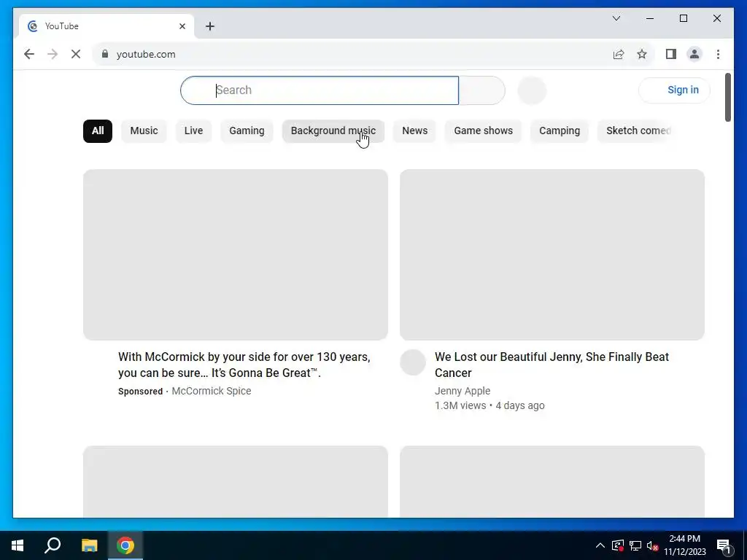Click the tray icon with the red dot
The height and width of the screenshot is (560, 747).
pos(618,545)
